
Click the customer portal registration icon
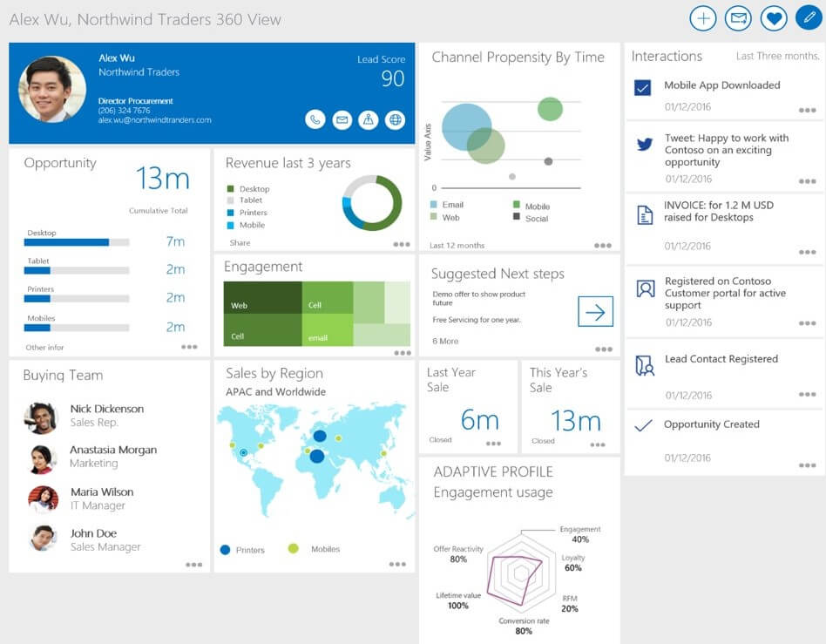[x=646, y=288]
